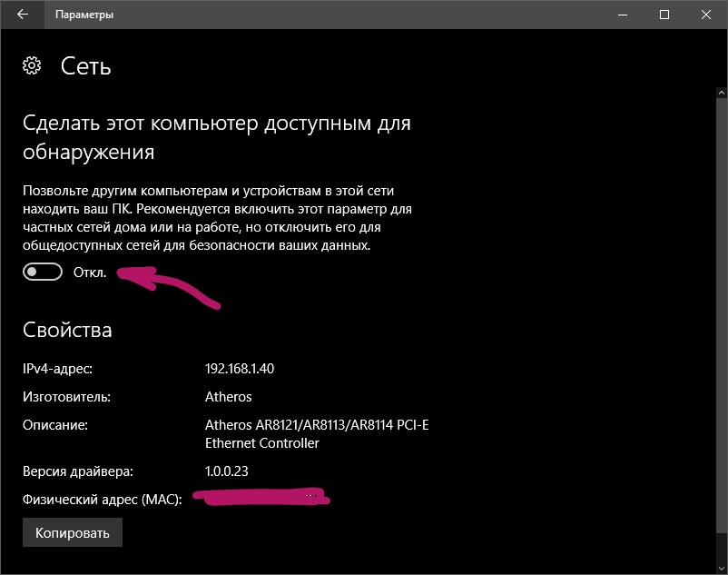The image size is (728, 575).
Task: Click the IPv4-адрес label
Action: 58,369
